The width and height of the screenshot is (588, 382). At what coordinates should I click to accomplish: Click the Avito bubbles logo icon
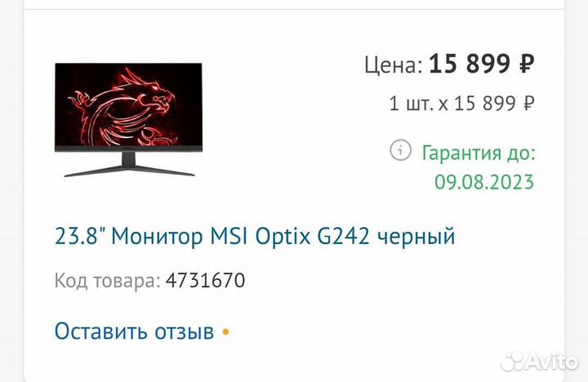(x=513, y=362)
